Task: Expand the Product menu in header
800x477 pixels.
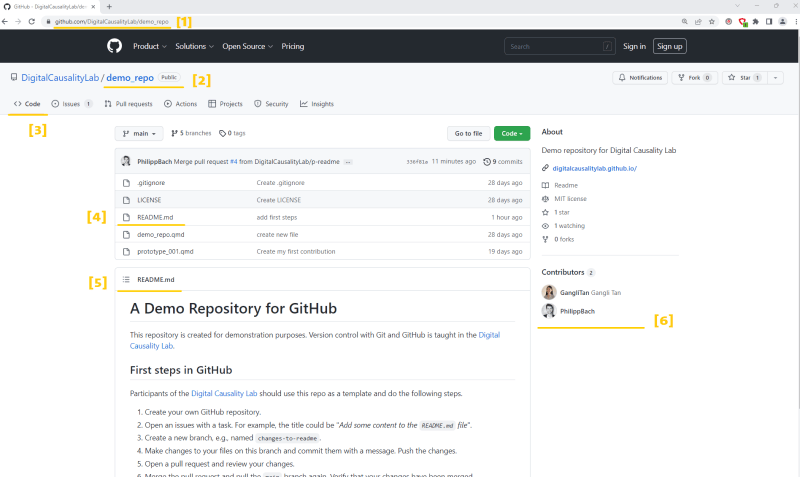Action: (149, 46)
